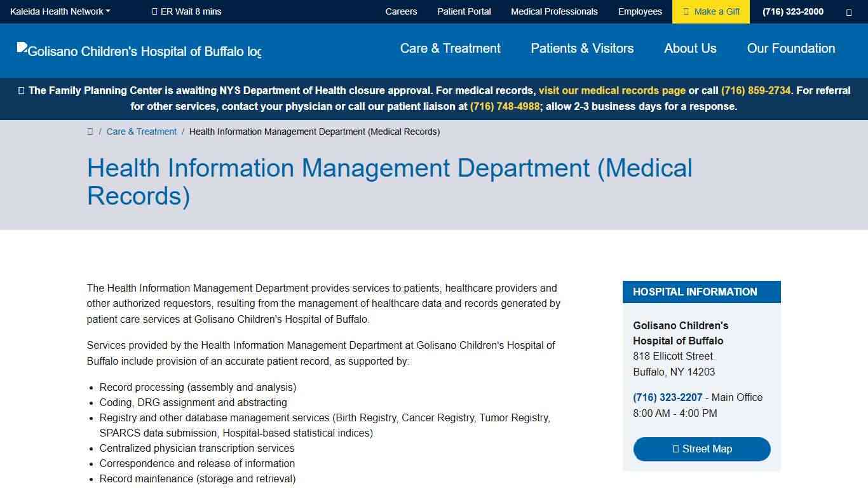Open the site search icon

coord(849,11)
